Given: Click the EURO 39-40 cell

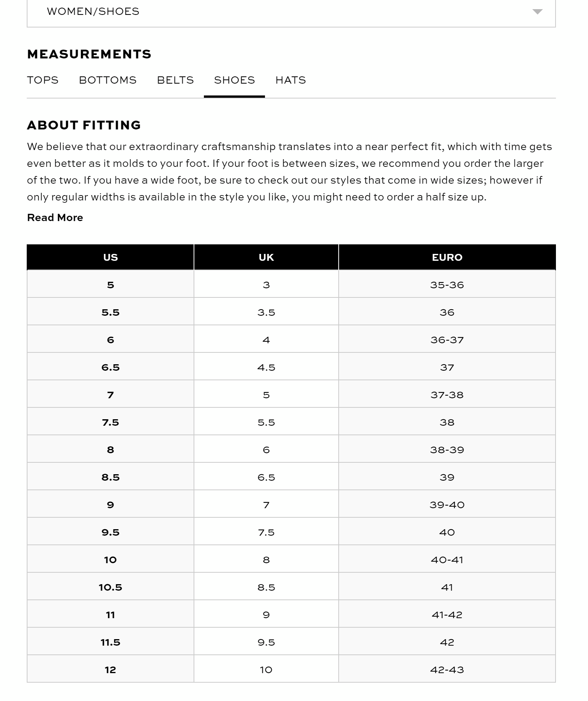Looking at the screenshot, I should [x=447, y=505].
